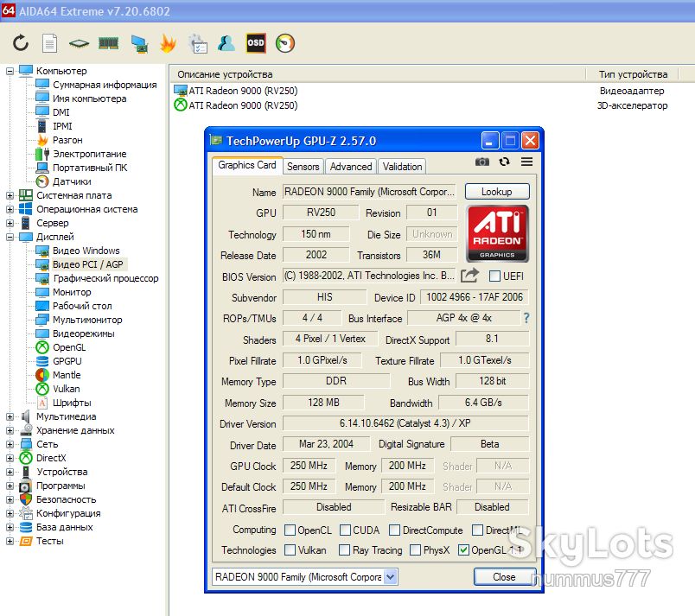Click the AIDA64 Refresh toolbar icon

pyautogui.click(x=21, y=43)
